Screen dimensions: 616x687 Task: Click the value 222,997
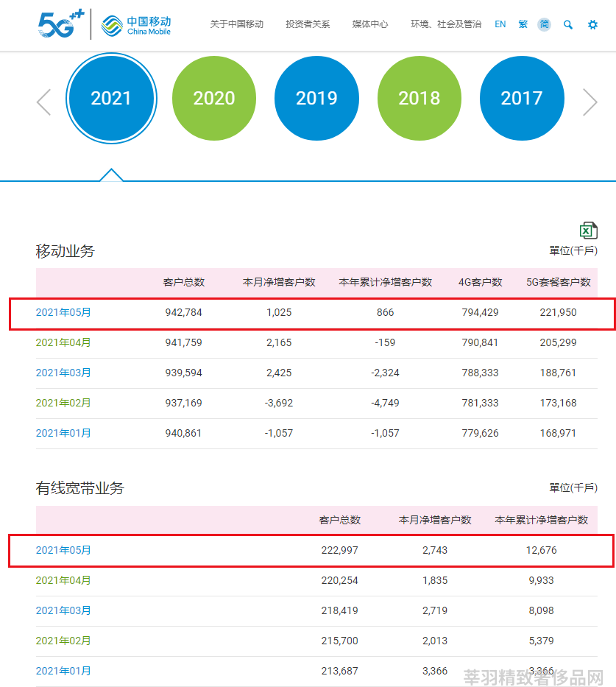click(340, 550)
